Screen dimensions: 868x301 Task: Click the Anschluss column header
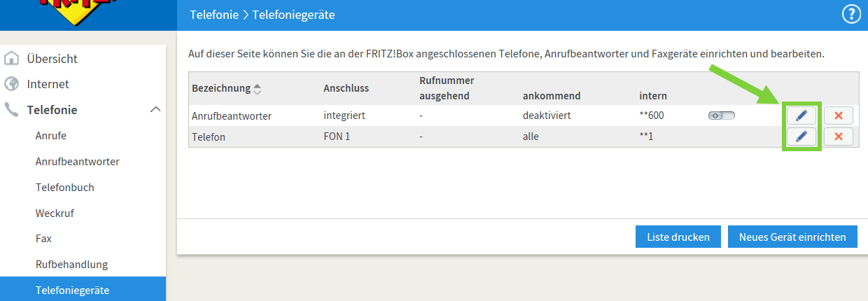[x=346, y=88]
